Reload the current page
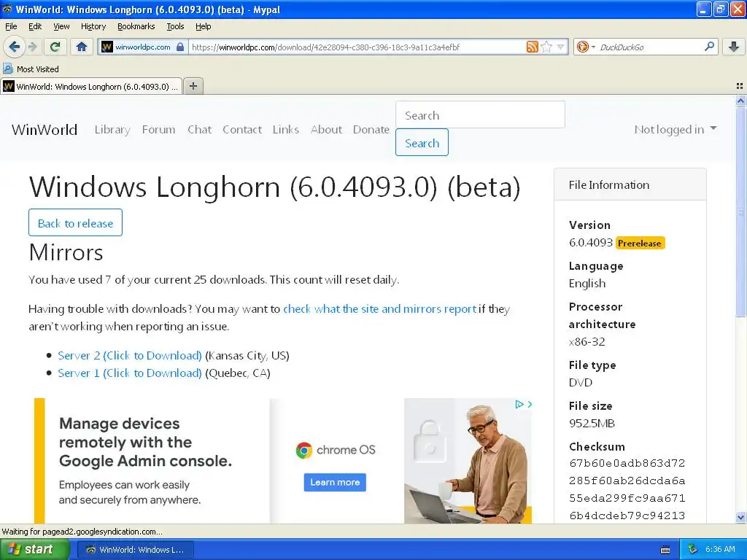 (55, 47)
